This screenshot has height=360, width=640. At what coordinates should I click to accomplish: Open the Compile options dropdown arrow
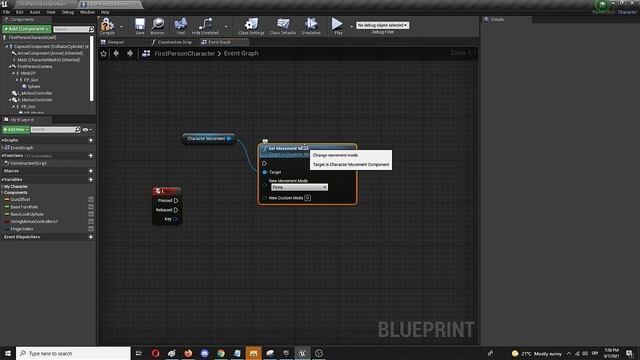[x=121, y=27]
